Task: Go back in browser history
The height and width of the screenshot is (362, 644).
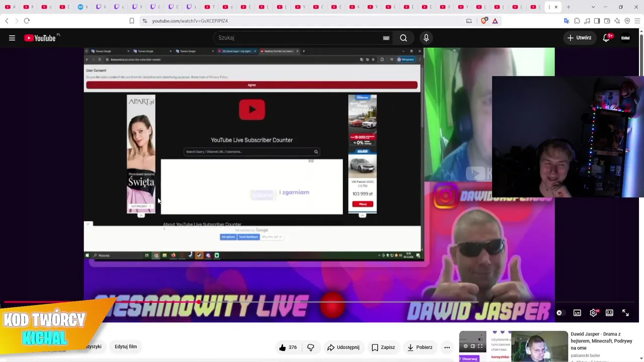Action: click(7, 21)
